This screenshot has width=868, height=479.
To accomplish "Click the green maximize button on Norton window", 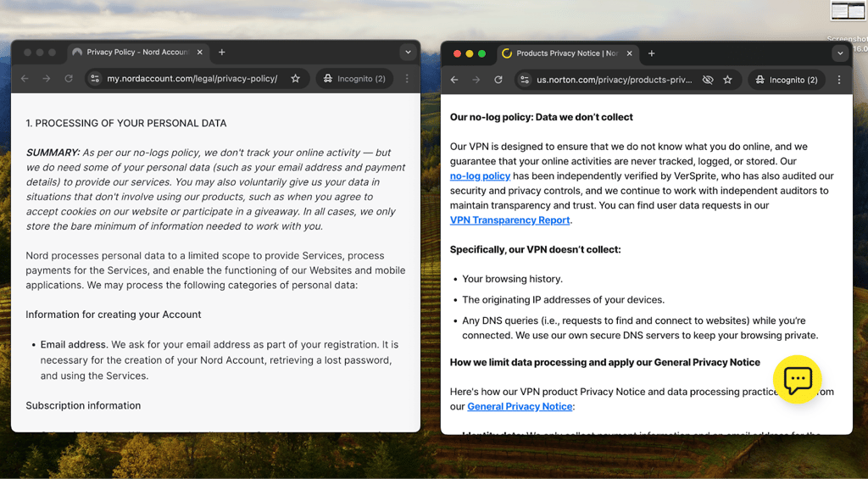I will (x=481, y=53).
